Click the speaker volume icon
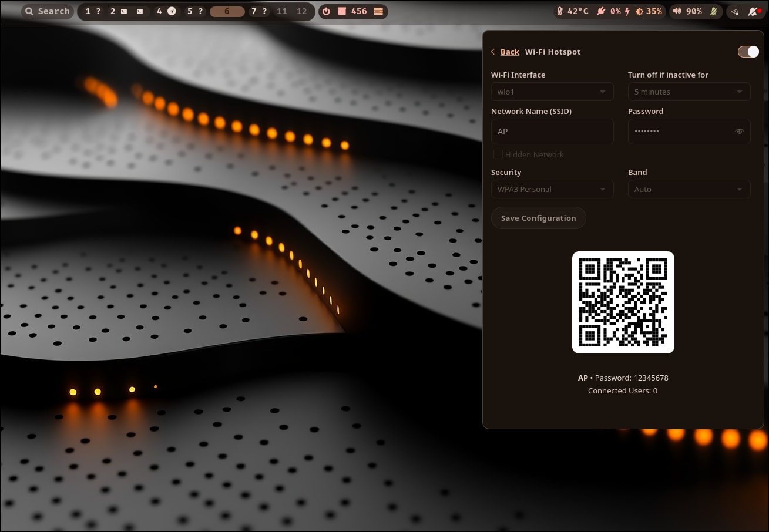Viewport: 769px width, 532px height. [x=677, y=11]
